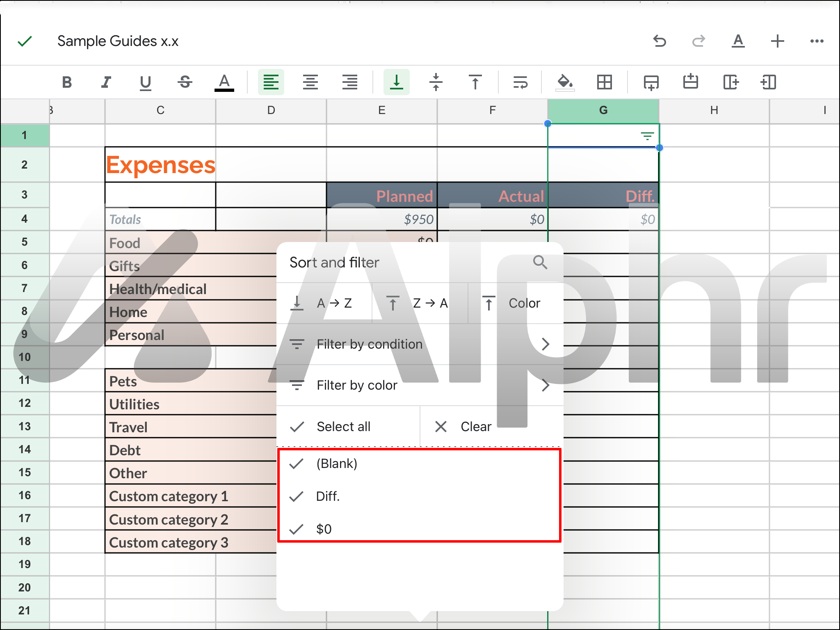Image resolution: width=840 pixels, height=630 pixels.
Task: Open the three-dot more options menu
Action: (x=817, y=41)
